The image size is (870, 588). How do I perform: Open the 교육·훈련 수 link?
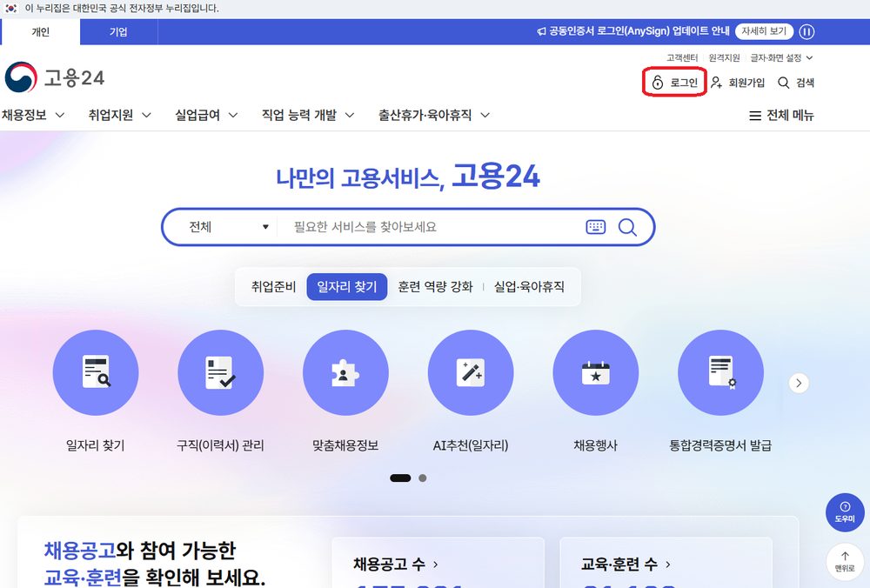point(626,565)
